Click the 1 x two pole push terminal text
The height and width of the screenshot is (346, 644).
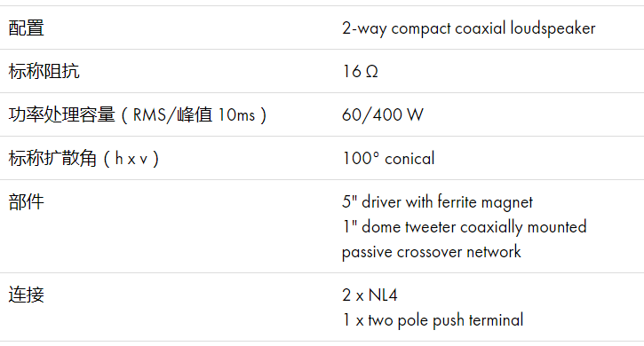click(x=433, y=320)
